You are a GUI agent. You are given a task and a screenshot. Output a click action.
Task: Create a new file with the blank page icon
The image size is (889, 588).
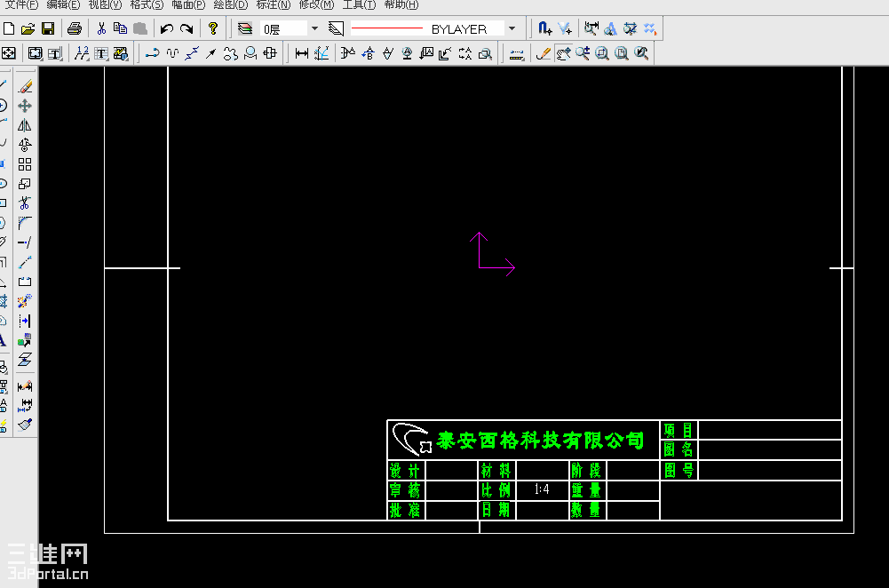(9, 28)
